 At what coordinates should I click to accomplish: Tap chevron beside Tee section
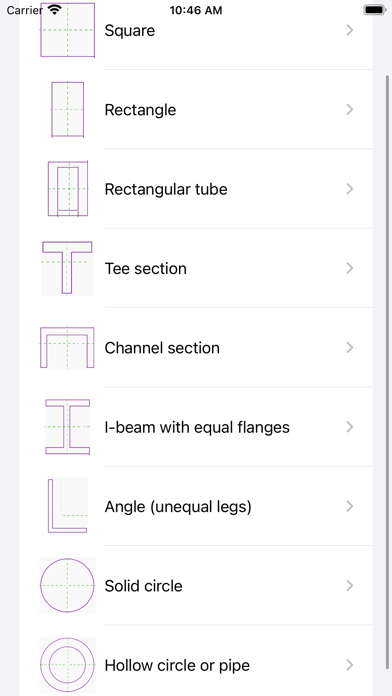(x=350, y=268)
